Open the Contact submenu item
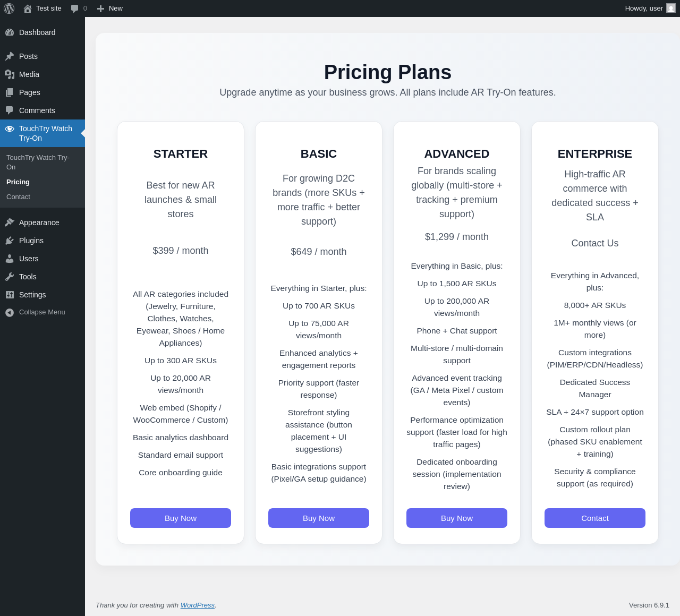 pos(19,197)
